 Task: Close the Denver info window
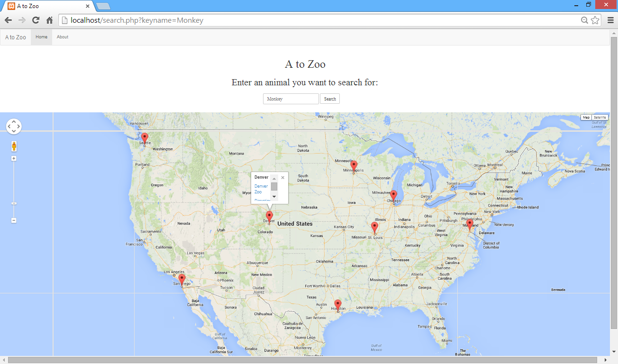click(x=283, y=178)
